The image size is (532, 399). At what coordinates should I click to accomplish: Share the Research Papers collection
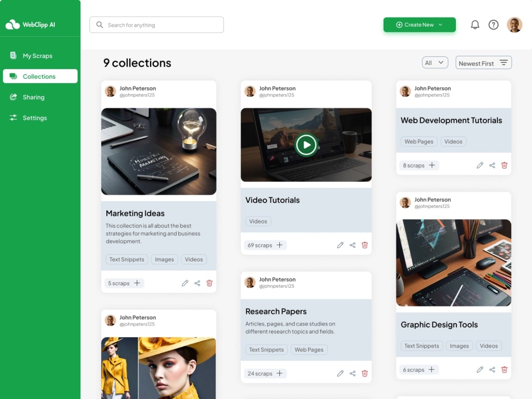coord(353,373)
